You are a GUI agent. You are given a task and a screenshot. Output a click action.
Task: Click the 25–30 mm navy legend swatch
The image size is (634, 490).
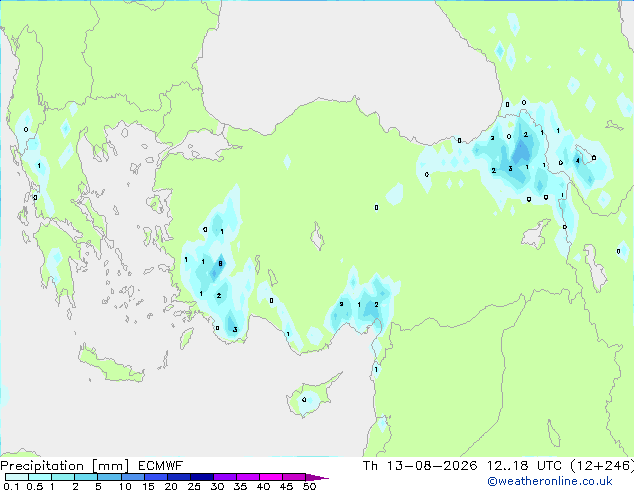202,477
